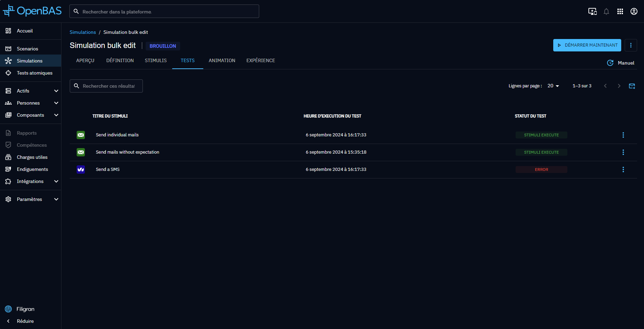Click the screen display icon in top bar
This screenshot has height=329, width=644.
coord(592,11)
